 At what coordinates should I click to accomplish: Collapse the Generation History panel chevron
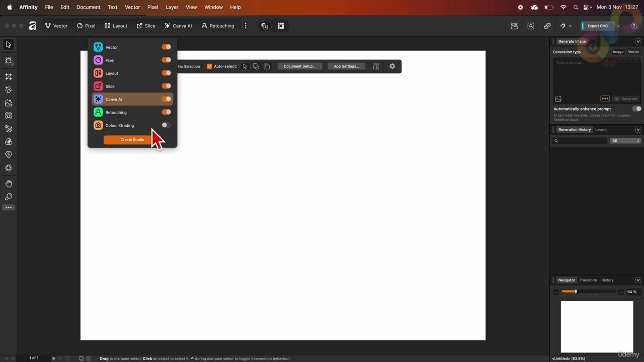(638, 130)
